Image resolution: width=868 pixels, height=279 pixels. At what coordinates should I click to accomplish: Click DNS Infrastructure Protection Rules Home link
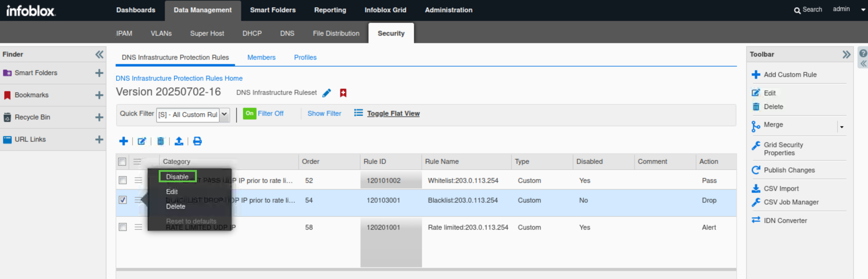pos(179,78)
